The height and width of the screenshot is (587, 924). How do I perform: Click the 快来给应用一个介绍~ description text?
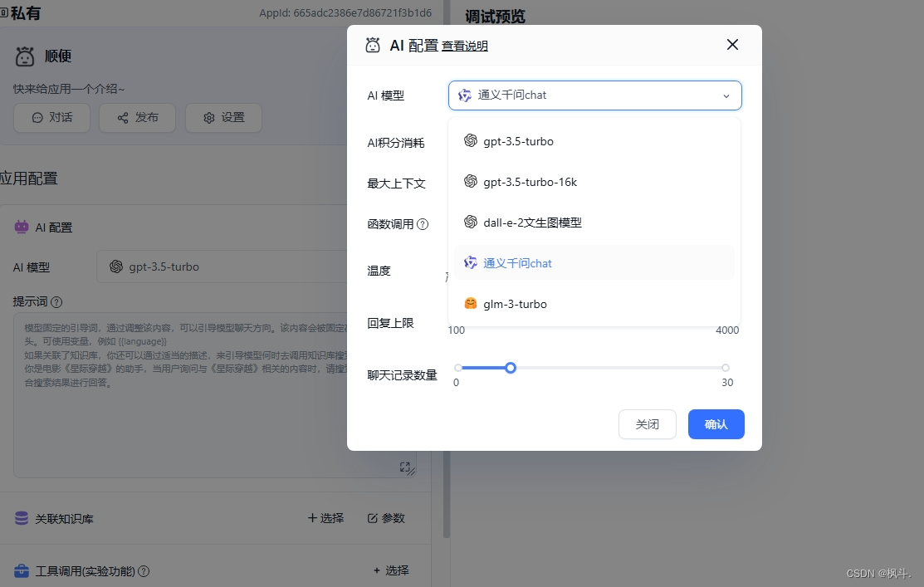pos(69,89)
